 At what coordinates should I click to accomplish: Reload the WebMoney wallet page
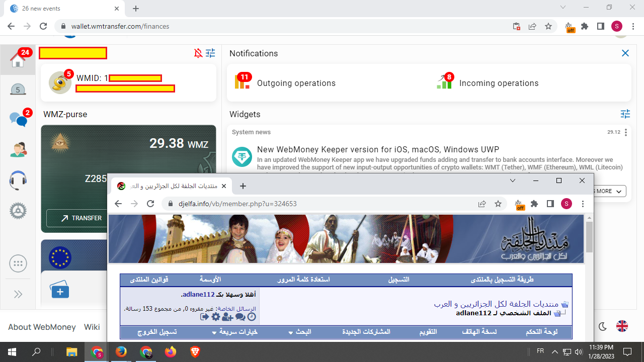(x=43, y=26)
